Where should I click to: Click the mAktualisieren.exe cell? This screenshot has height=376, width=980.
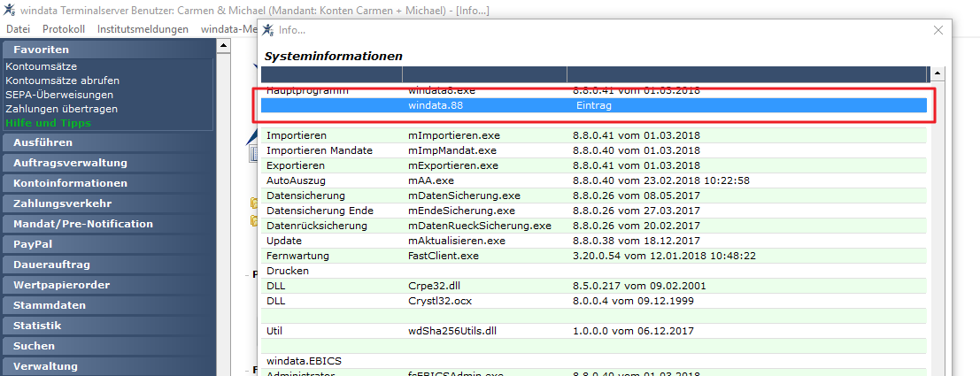coord(456,241)
